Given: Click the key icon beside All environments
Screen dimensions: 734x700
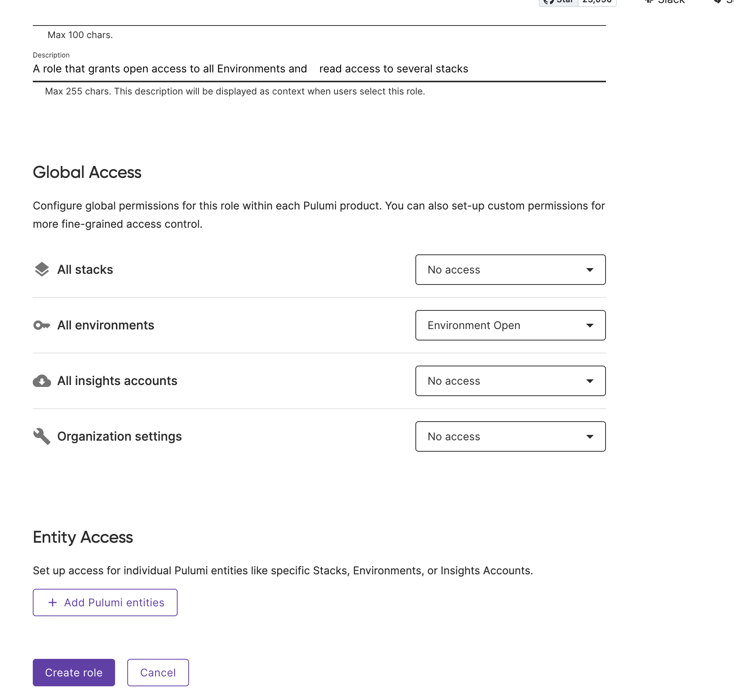Looking at the screenshot, I should point(42,325).
